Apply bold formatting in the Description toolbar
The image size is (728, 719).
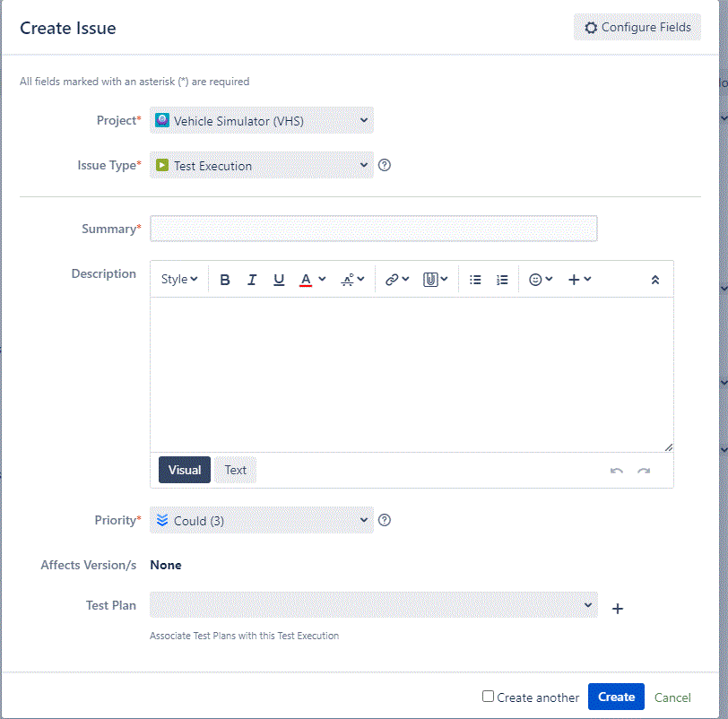point(225,279)
